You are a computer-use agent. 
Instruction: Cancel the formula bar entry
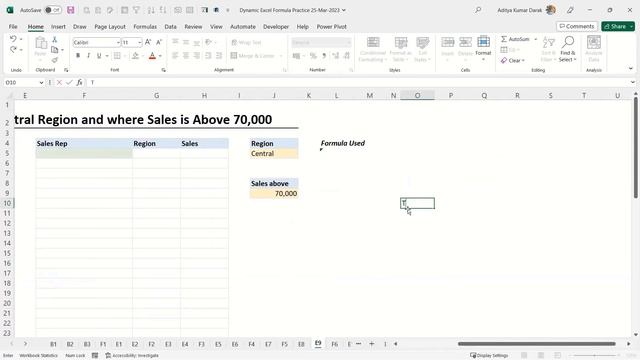coord(59,82)
